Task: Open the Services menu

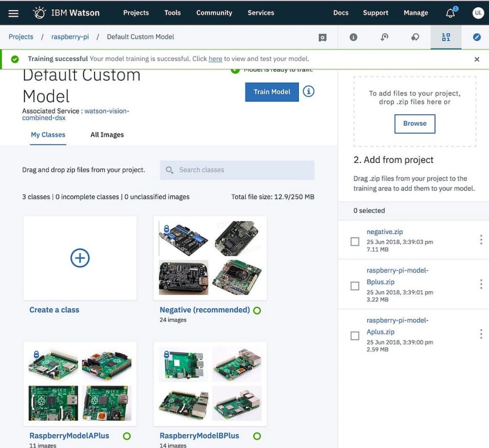Action: click(x=261, y=13)
